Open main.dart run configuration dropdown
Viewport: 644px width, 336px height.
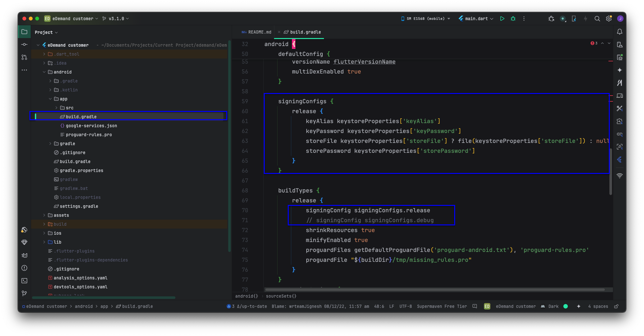point(476,19)
